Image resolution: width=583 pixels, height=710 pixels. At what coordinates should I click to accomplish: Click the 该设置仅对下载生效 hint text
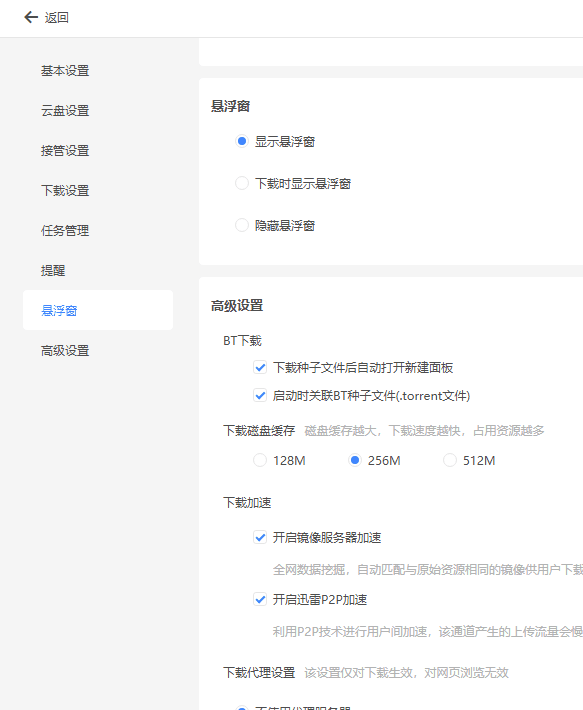406,672
